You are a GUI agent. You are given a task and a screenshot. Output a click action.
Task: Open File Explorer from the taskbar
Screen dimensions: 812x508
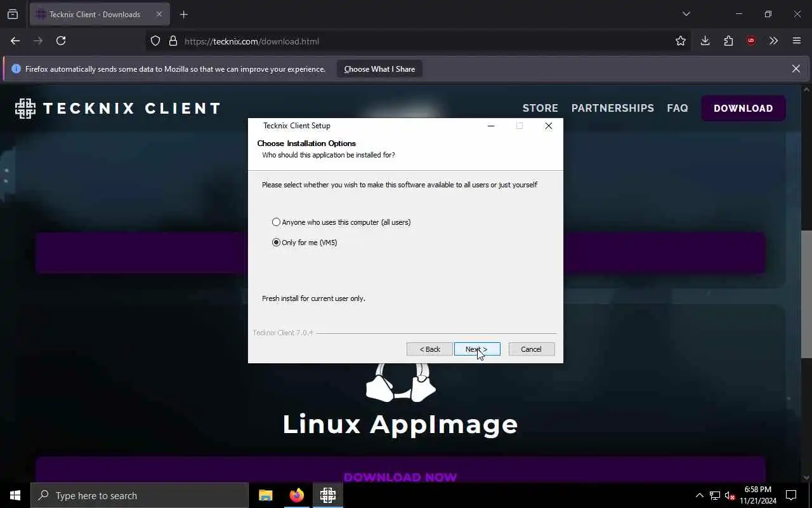point(266,495)
